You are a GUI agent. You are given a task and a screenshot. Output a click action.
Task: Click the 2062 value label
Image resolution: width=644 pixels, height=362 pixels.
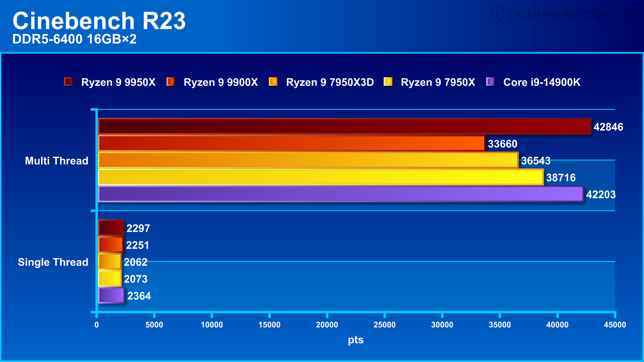click(x=136, y=262)
